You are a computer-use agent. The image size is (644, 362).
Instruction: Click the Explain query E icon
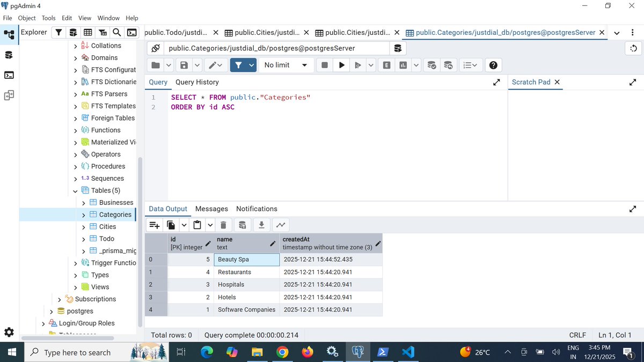point(386,65)
